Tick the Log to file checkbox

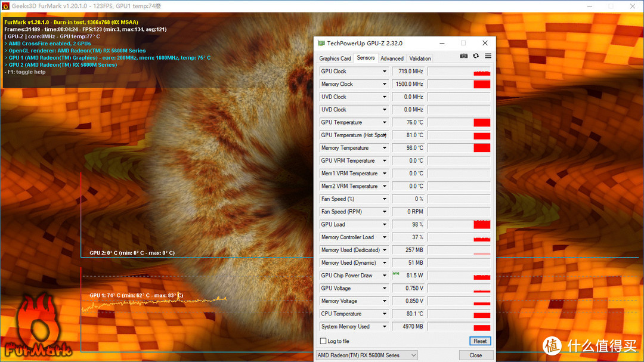coord(323,341)
